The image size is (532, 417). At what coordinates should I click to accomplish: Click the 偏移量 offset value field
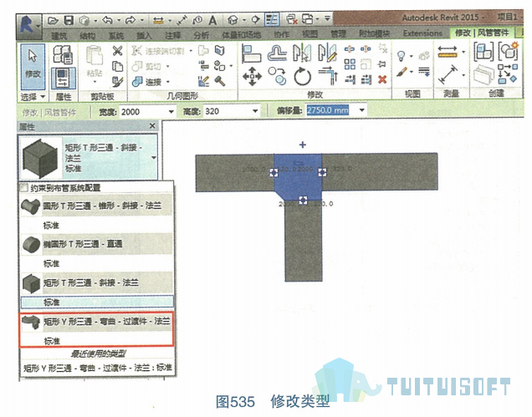click(x=331, y=110)
